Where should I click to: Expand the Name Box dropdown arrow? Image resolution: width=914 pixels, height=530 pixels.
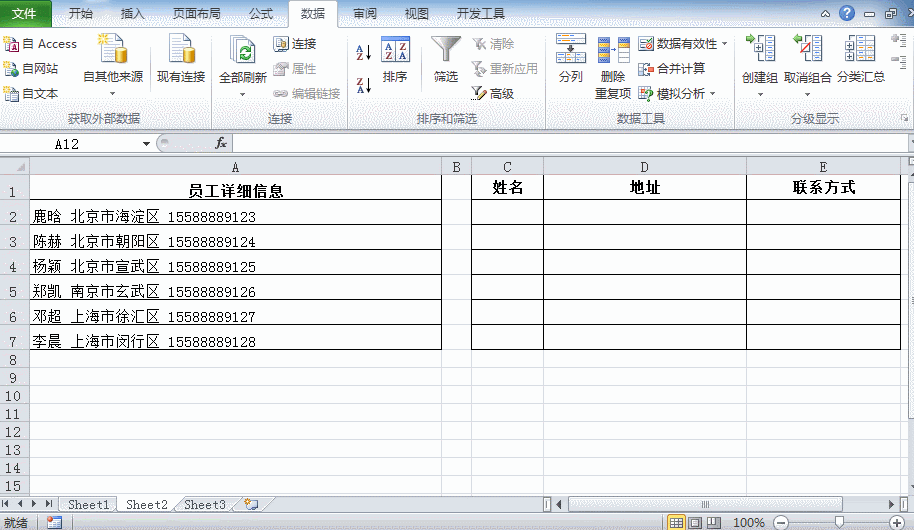pyautogui.click(x=146, y=144)
